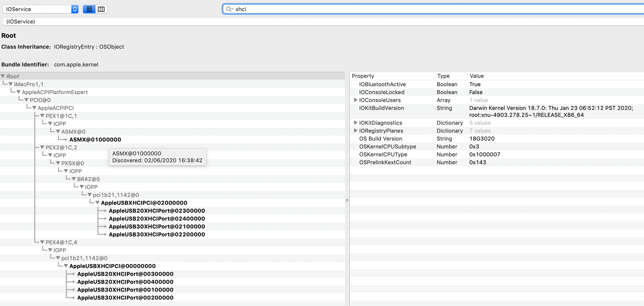Select AppleUSB30XHCIPort@00200000 entry
Screen dimensions: 644x306
click(x=125, y=298)
